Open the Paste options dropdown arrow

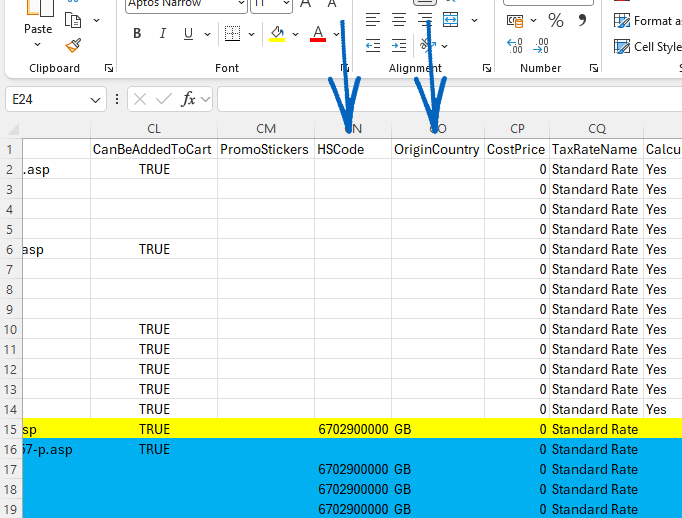tap(38, 44)
